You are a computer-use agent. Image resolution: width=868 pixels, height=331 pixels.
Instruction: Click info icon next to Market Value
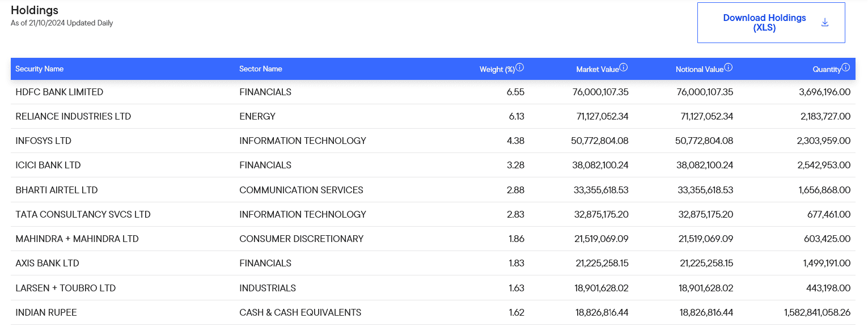(624, 67)
